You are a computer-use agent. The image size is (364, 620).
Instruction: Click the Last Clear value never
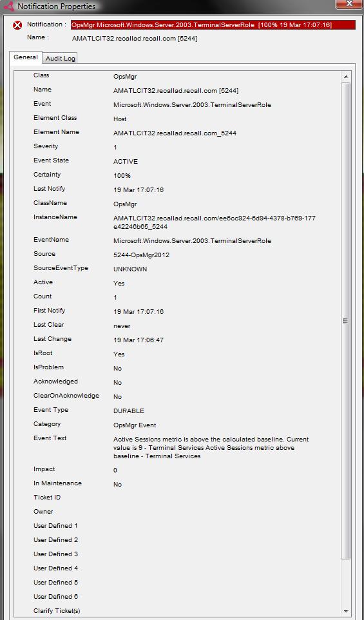[121, 326]
